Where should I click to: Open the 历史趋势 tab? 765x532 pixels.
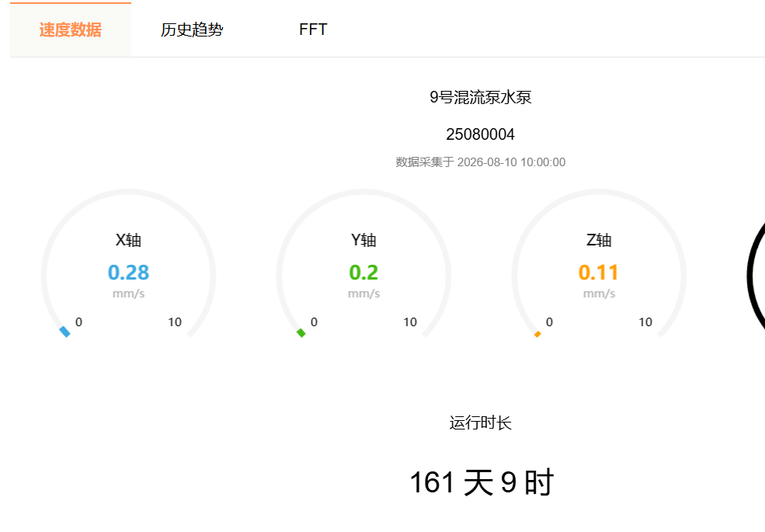tap(192, 30)
